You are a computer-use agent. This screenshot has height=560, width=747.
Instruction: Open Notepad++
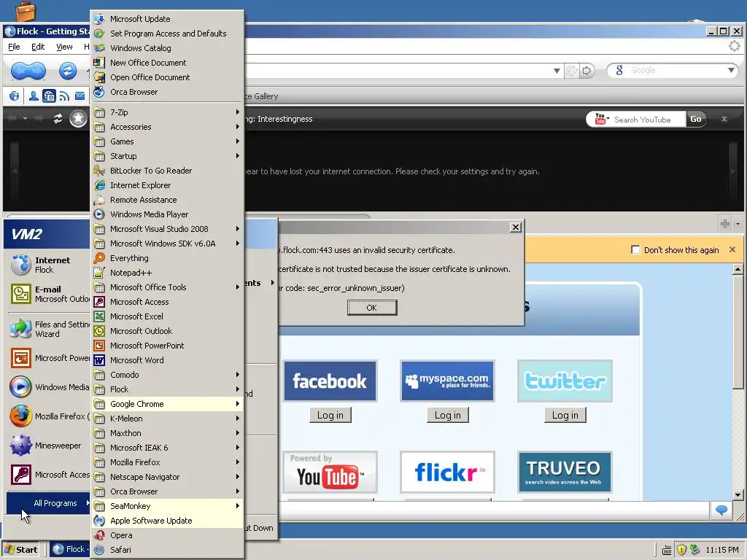point(168,273)
